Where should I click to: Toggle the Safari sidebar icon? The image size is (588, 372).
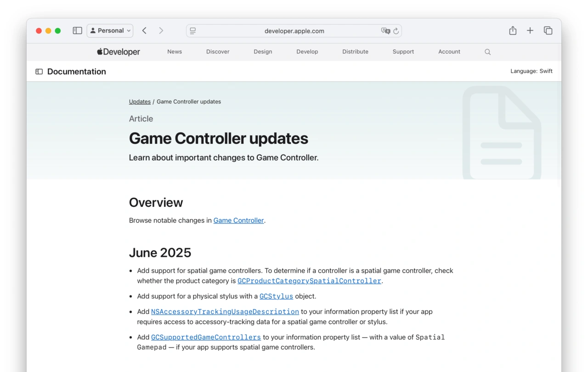pyautogui.click(x=77, y=31)
